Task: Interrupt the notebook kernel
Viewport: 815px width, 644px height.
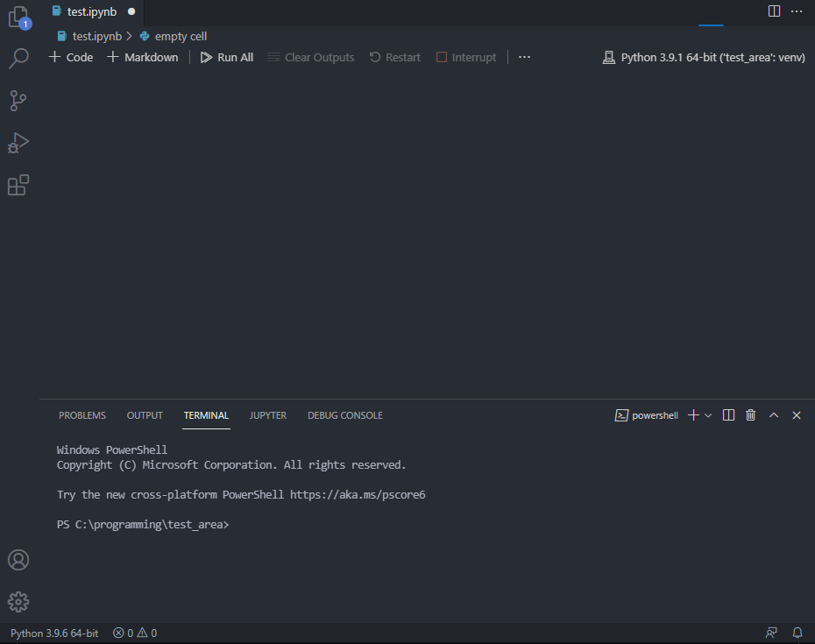Action: click(x=466, y=57)
